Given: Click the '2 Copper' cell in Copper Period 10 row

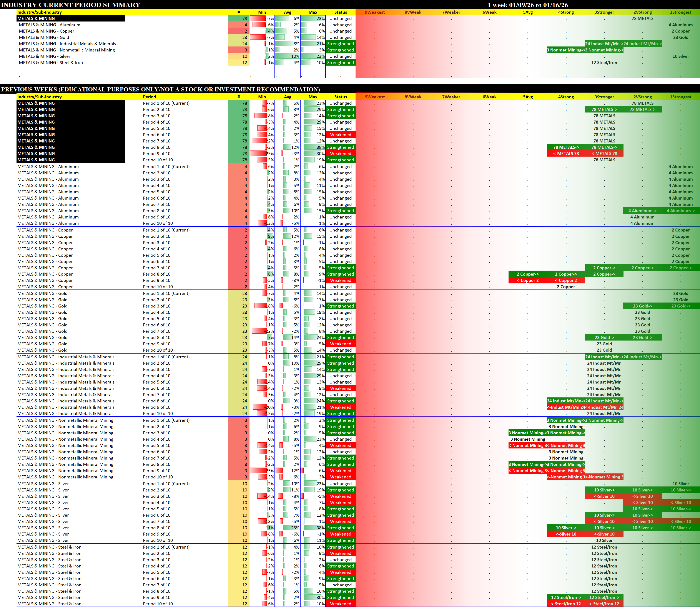Looking at the screenshot, I should coord(566,287).
